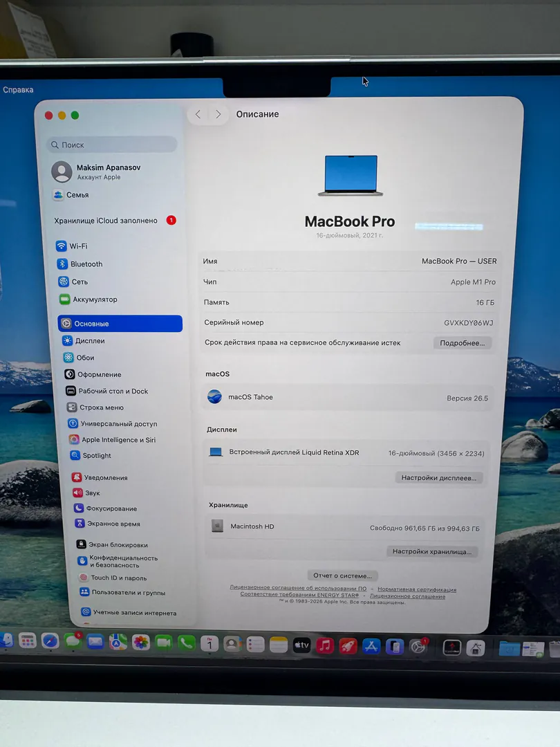Open FaceTime from the Dock
The image size is (560, 747).
(x=163, y=643)
